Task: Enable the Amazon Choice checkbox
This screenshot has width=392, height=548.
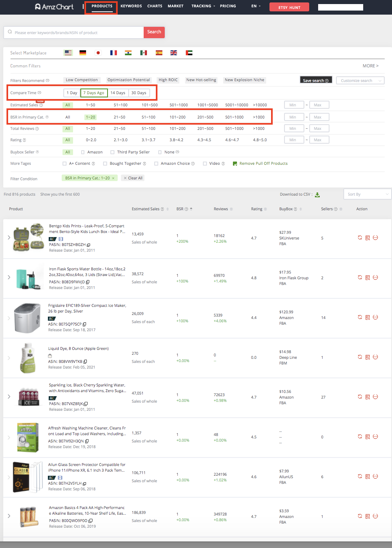Action: (x=156, y=164)
